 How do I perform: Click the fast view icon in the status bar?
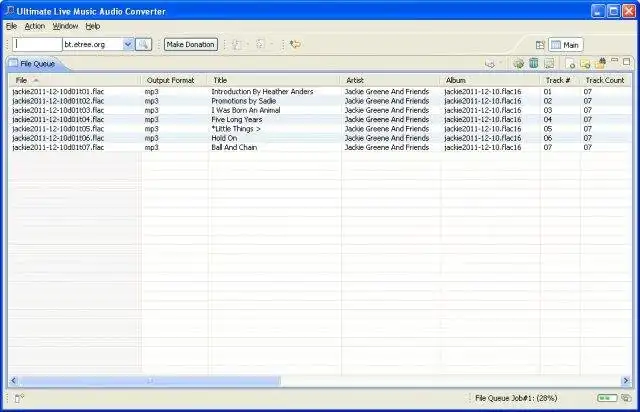19,398
